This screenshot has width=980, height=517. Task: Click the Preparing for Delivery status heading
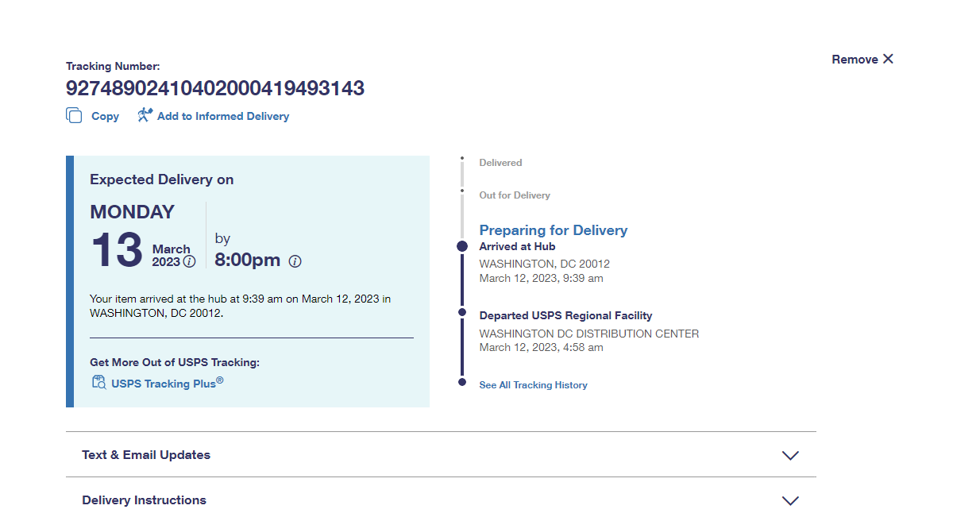553,230
